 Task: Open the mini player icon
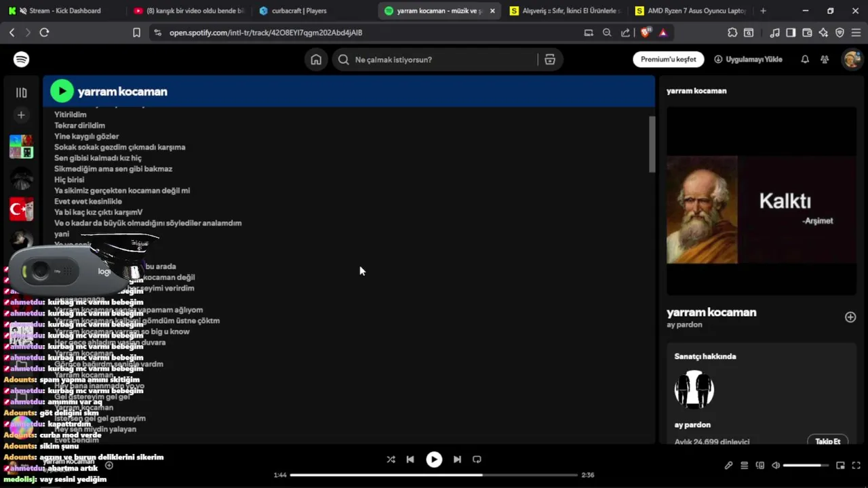coord(840,466)
